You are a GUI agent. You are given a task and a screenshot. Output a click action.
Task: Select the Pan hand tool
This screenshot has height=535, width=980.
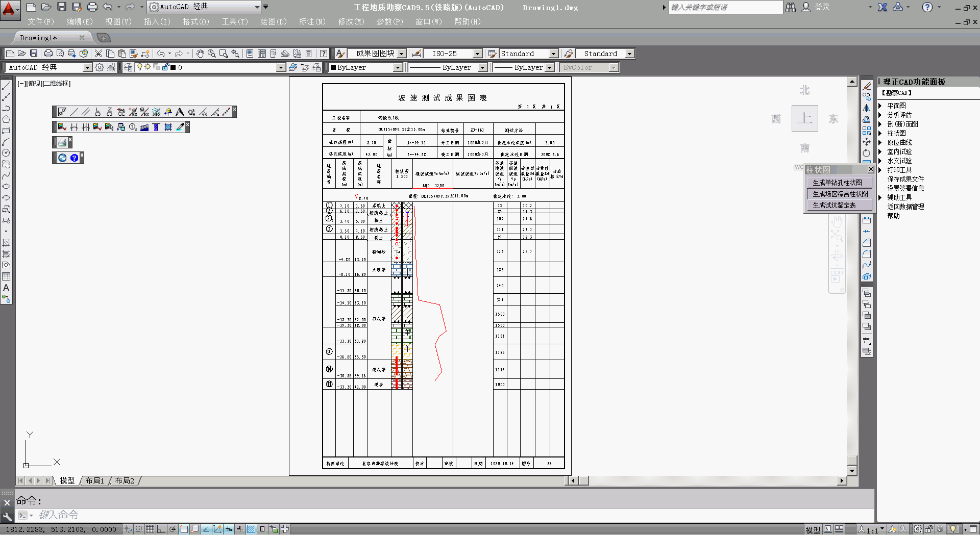click(200, 54)
